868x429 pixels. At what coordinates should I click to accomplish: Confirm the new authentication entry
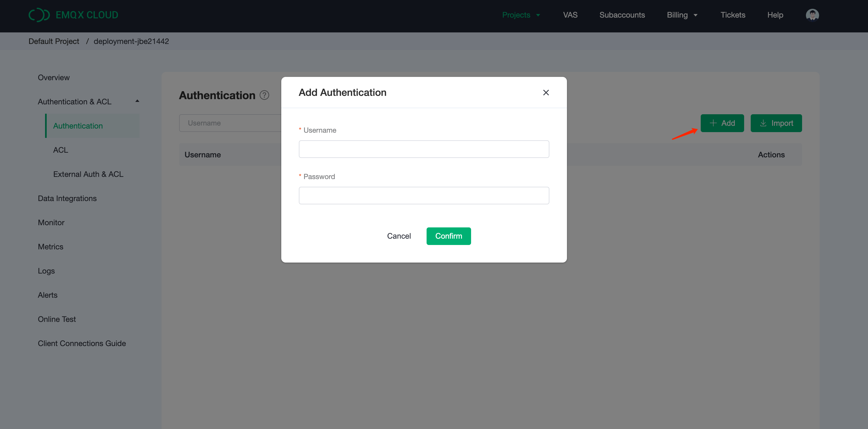tap(449, 236)
